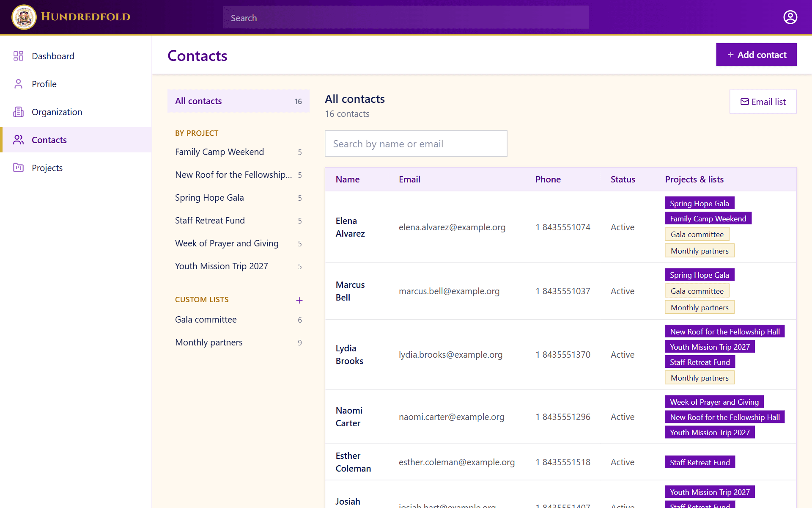Open Naomi Carter contact name
This screenshot has height=508, width=812.
pyautogui.click(x=349, y=417)
